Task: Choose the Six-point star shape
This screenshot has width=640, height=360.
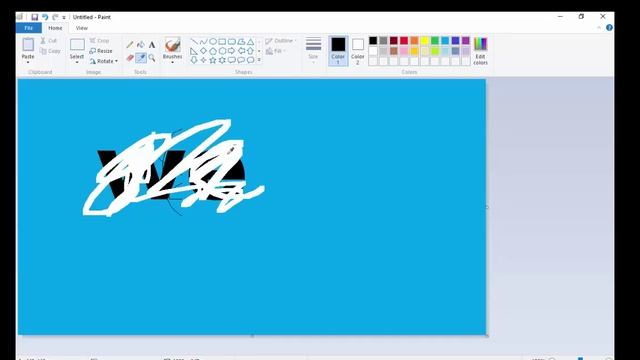Action: [222, 60]
